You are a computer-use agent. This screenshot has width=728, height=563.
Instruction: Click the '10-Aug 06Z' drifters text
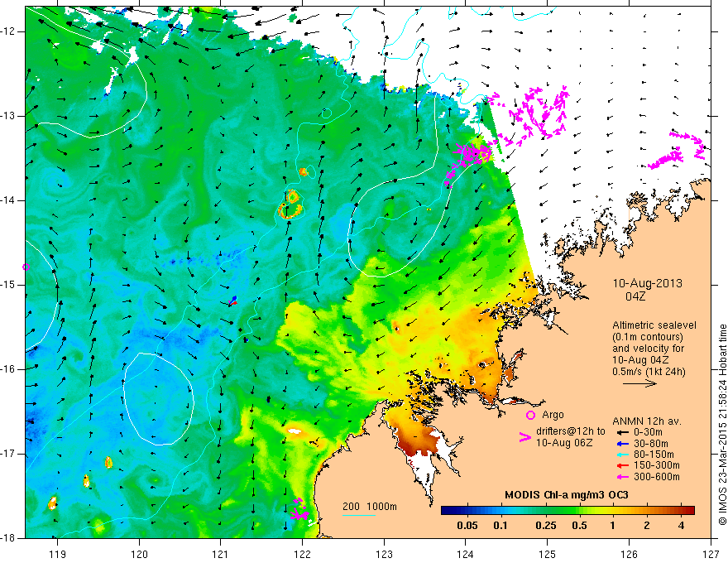(x=564, y=443)
